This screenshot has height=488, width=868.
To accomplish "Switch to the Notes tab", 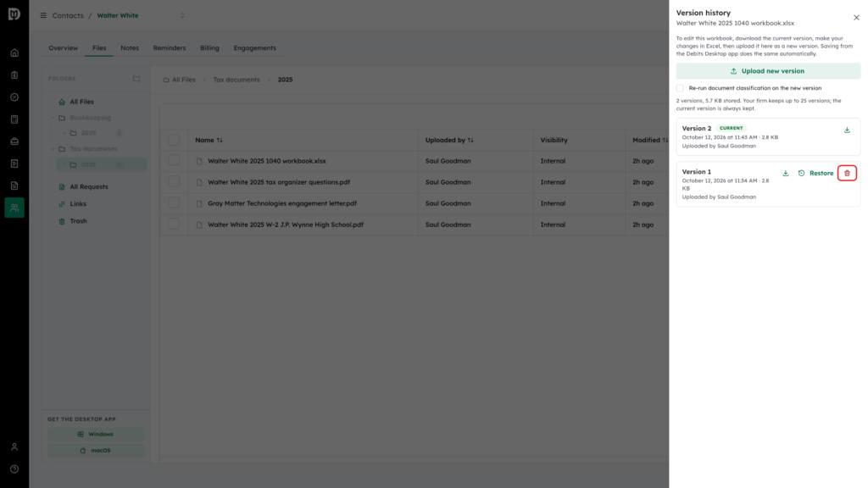I will point(130,48).
